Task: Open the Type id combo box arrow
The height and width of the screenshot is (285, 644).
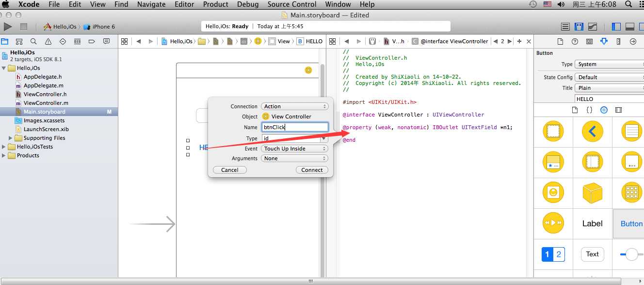Action: coord(324,138)
